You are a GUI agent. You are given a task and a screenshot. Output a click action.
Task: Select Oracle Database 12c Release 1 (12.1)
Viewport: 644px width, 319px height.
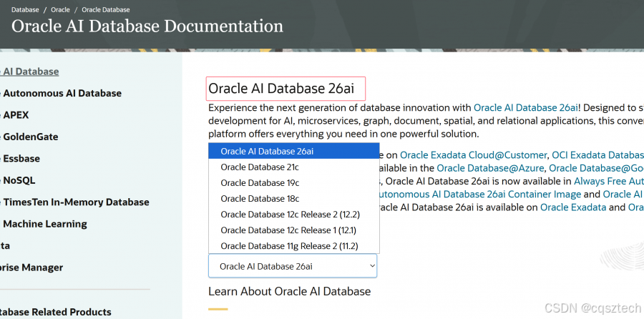coord(293,230)
